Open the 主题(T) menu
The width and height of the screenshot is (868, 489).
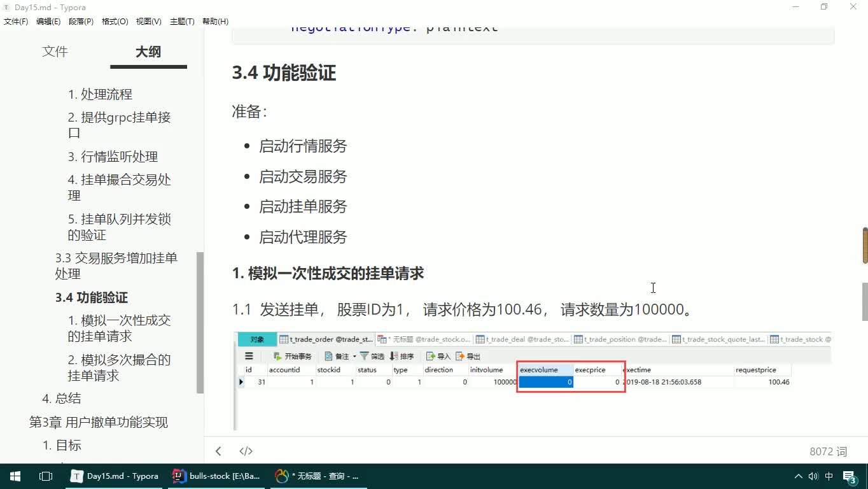click(182, 21)
